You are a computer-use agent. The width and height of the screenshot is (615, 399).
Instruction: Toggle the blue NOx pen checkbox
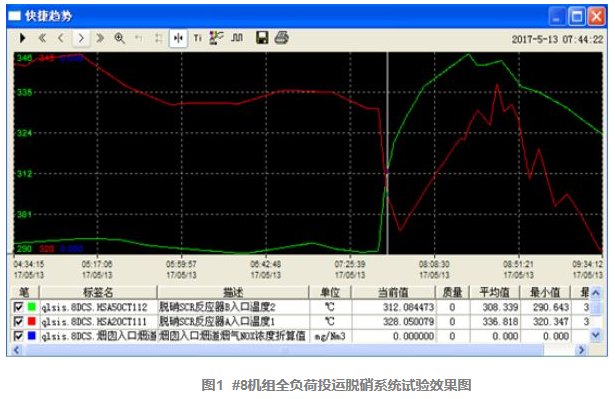click(18, 336)
